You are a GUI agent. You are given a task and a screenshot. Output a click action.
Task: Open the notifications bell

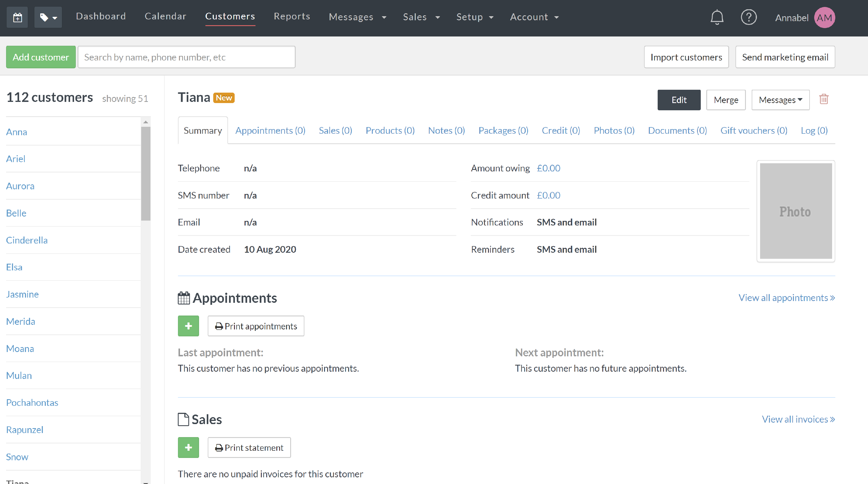pos(716,17)
